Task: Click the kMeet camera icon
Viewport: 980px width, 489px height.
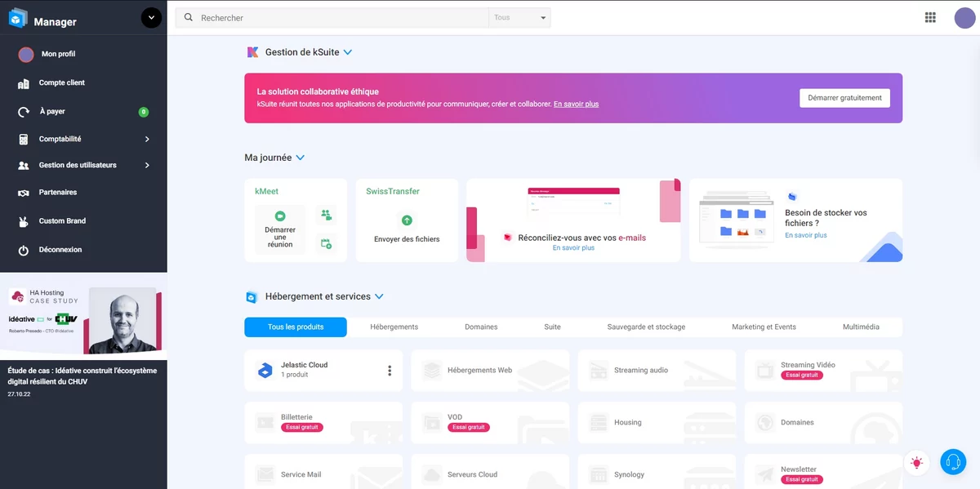Action: pyautogui.click(x=280, y=216)
